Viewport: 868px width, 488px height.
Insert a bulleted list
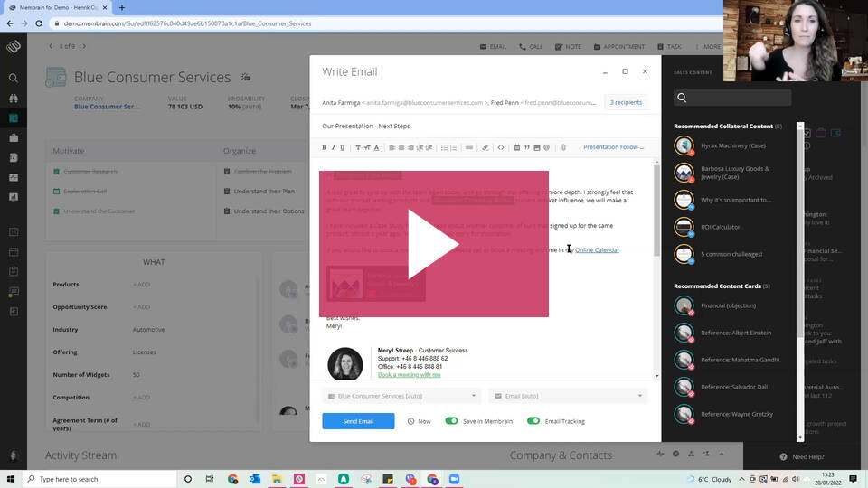(x=444, y=147)
